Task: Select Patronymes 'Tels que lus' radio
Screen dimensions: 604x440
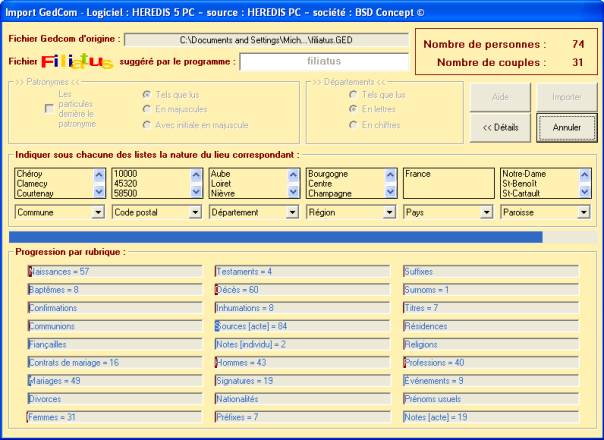Action: [x=146, y=94]
